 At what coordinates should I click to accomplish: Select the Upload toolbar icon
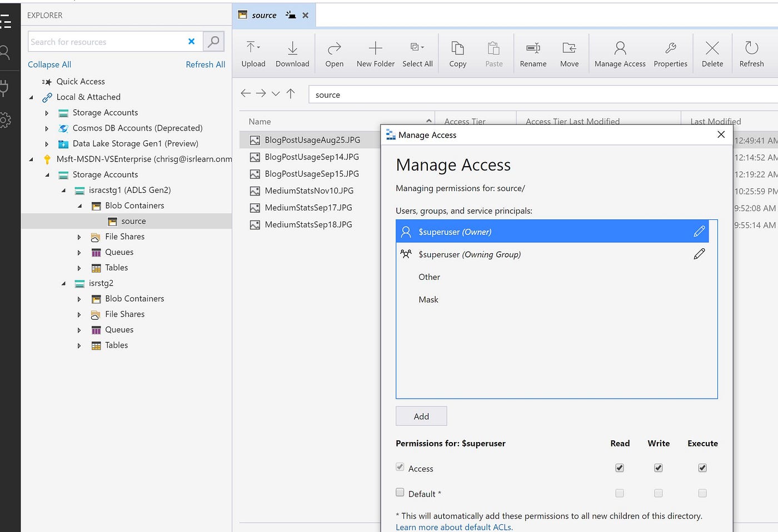tap(253, 53)
